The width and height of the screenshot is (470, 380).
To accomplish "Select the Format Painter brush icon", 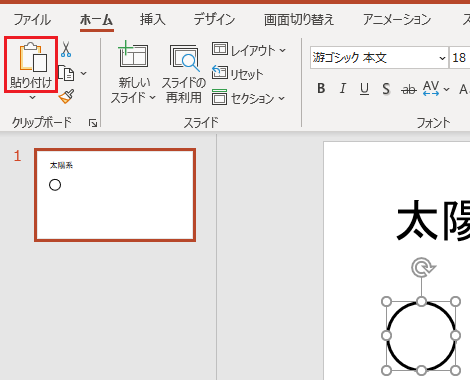I will [67, 97].
